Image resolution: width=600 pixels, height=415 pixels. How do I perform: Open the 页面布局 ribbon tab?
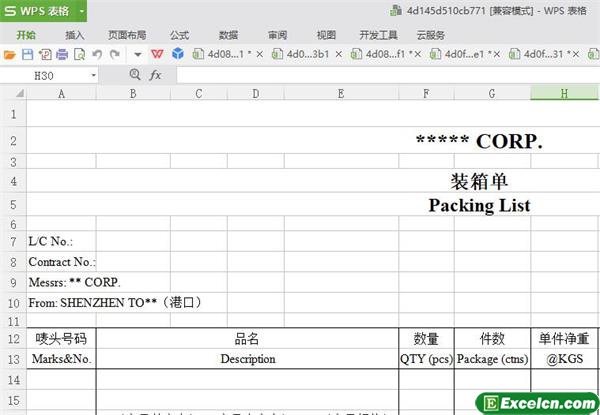point(127,36)
